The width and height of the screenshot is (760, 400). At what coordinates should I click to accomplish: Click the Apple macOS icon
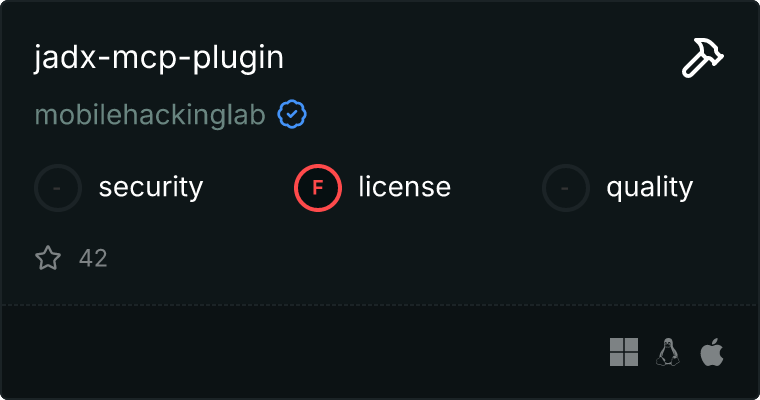point(712,352)
